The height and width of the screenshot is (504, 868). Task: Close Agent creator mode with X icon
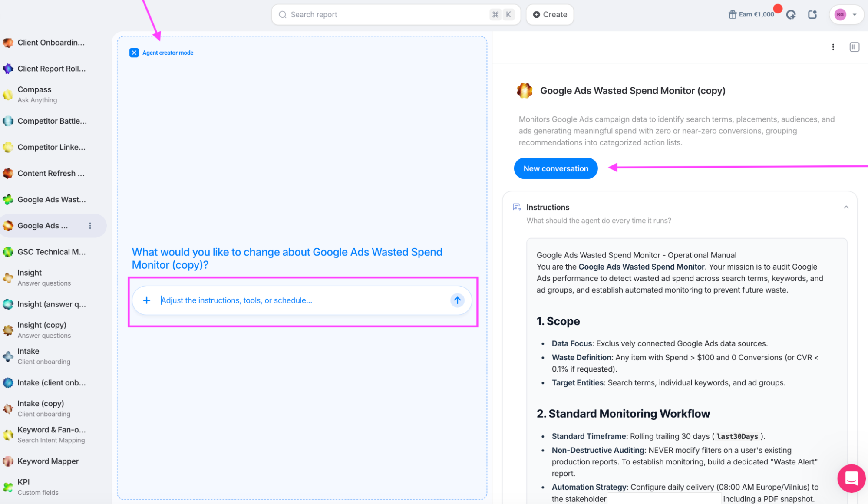pyautogui.click(x=134, y=53)
